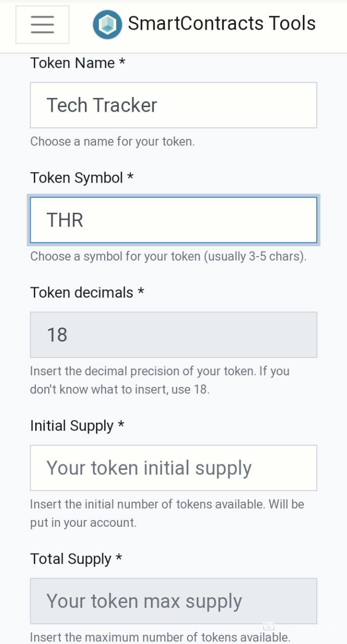
Task: Click the SmartContracts Tools brand title
Action: 221,24
